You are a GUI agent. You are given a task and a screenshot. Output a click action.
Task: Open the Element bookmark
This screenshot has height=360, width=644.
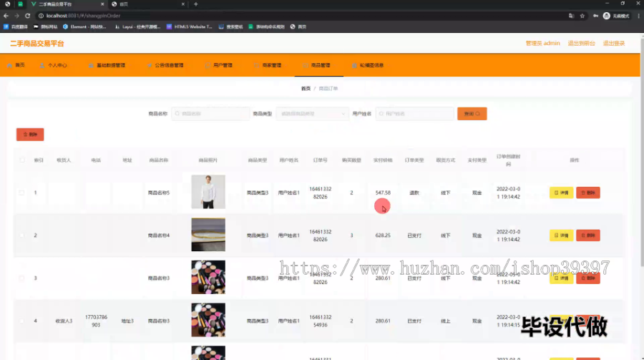[x=84, y=26]
